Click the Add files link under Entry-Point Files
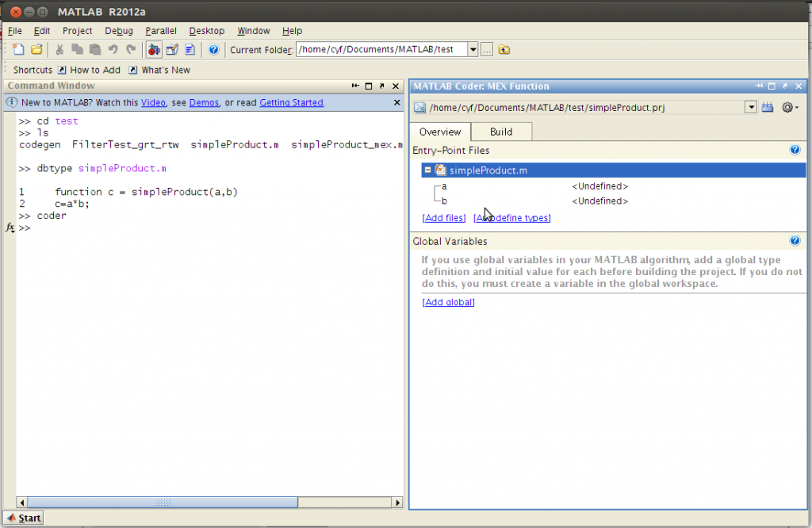This screenshot has height=528, width=812. [443, 217]
